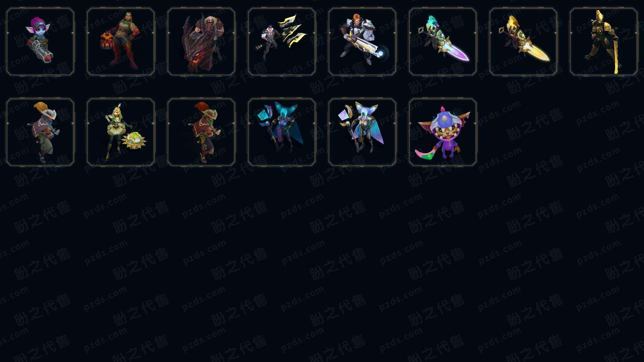Image resolution: width=644 pixels, height=362 pixels.
Task: Open the woman holding red idol skin
Action: [121, 42]
